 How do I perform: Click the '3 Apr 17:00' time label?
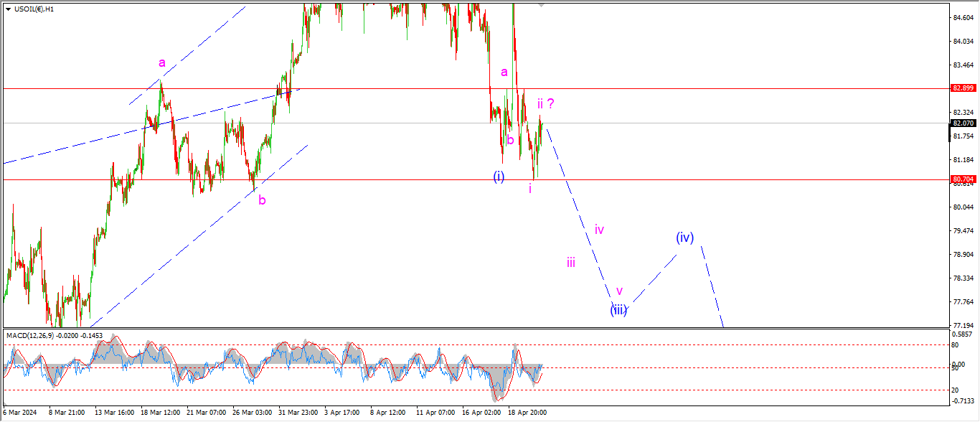point(341,413)
